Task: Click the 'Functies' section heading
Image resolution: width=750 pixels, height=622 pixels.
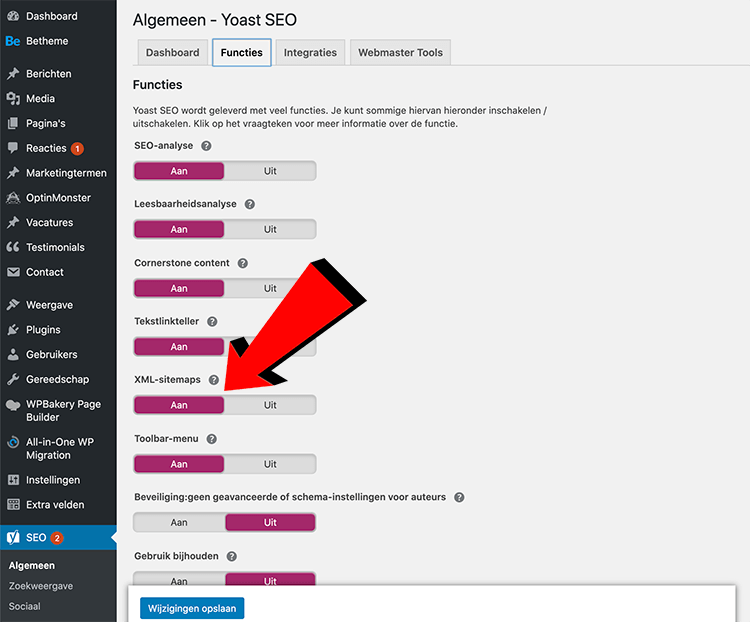Action: [157, 85]
